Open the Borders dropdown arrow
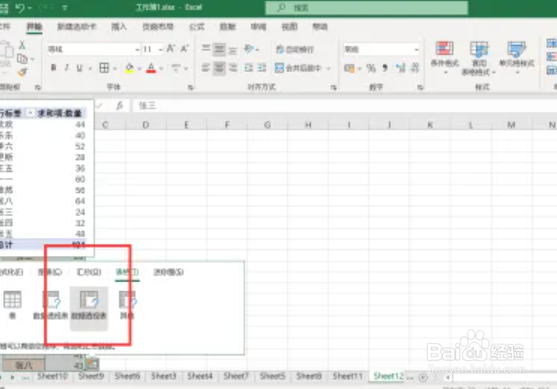This screenshot has width=557, height=389. (x=115, y=68)
